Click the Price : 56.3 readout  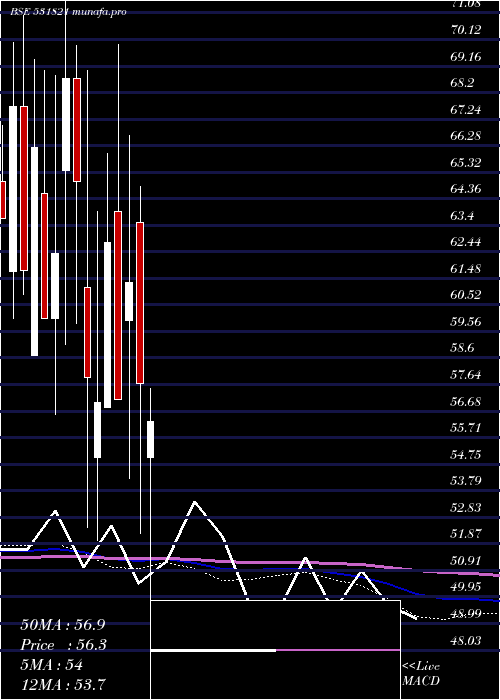pyautogui.click(x=63, y=645)
